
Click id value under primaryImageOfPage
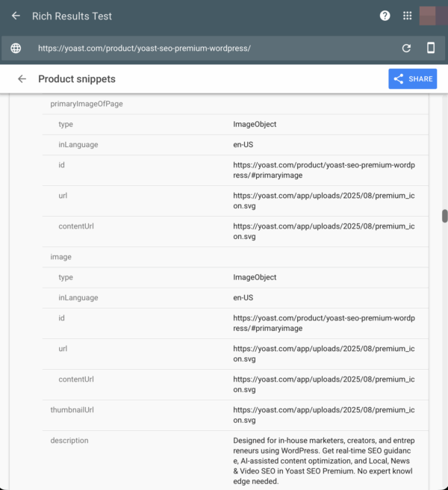click(x=324, y=170)
